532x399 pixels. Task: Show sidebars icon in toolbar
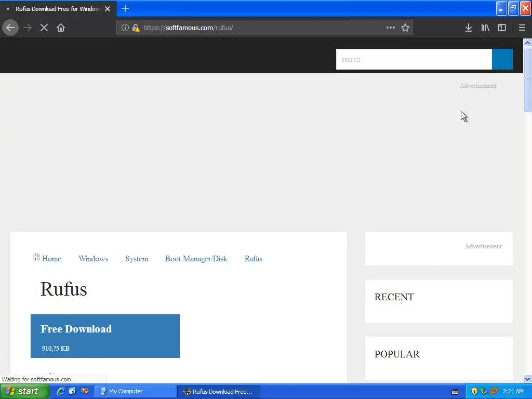tap(502, 28)
